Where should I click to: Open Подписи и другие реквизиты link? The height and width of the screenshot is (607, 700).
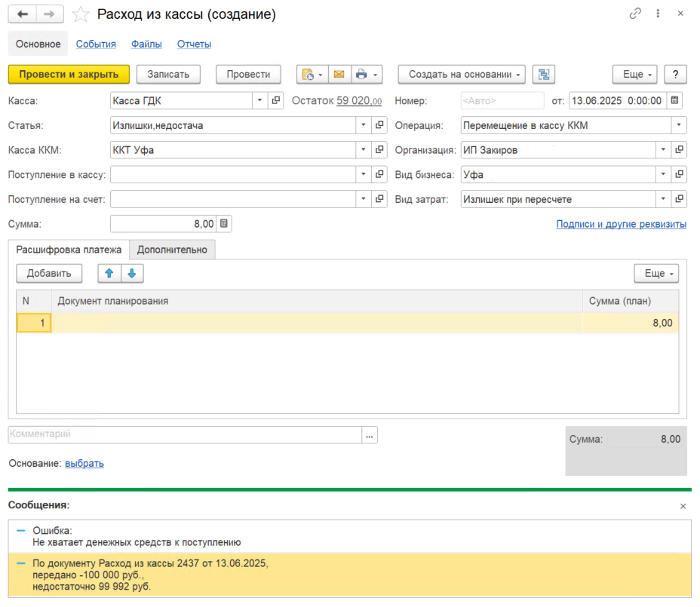(x=621, y=224)
